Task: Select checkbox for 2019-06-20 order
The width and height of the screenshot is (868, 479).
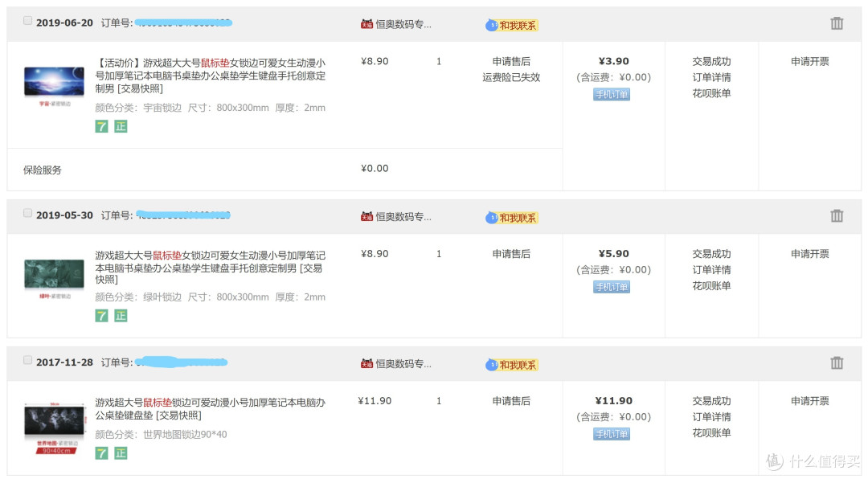Action: (27, 20)
